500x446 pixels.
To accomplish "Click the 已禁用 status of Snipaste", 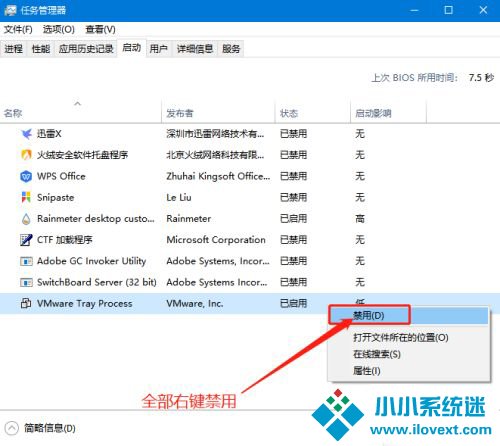I will [x=293, y=198].
